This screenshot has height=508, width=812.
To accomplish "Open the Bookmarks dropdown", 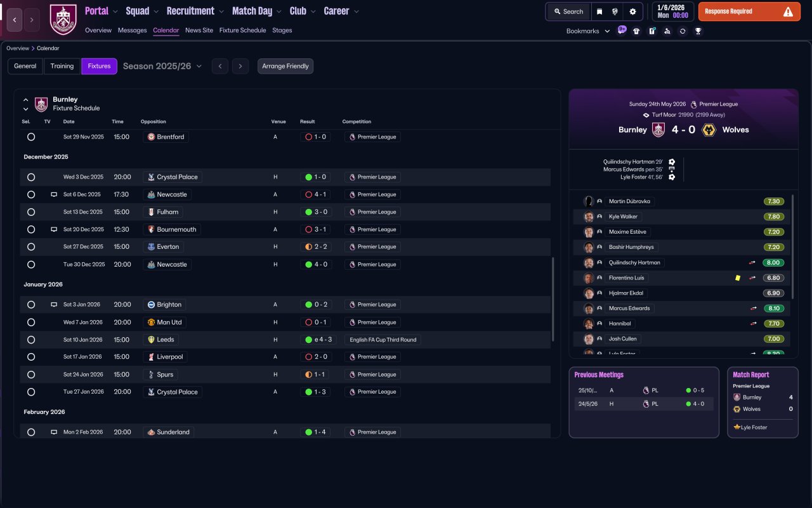I will [x=588, y=31].
